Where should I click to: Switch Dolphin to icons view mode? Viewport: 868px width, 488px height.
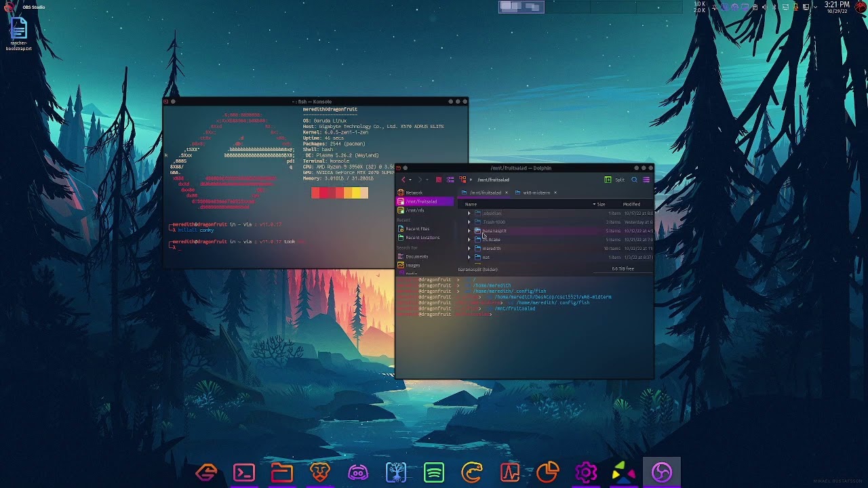(439, 180)
